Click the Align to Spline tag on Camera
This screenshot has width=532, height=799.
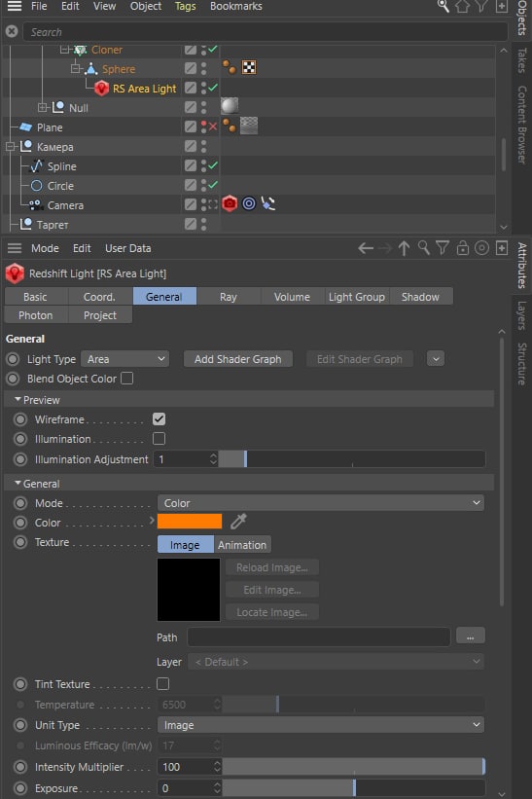pos(268,203)
